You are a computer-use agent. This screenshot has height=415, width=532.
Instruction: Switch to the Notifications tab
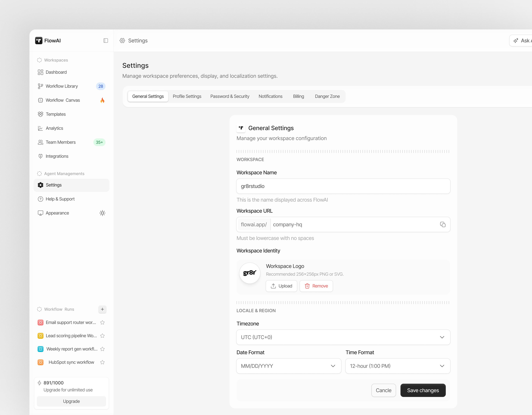tap(270, 96)
